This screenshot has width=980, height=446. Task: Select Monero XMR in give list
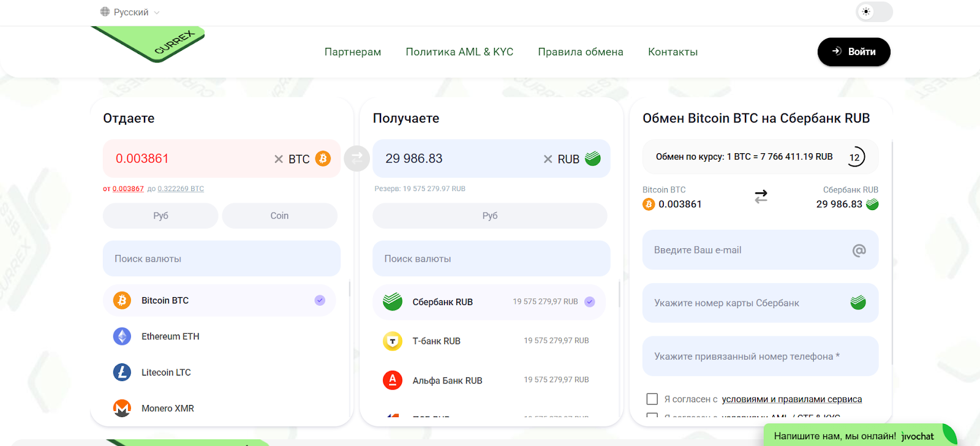(219, 408)
